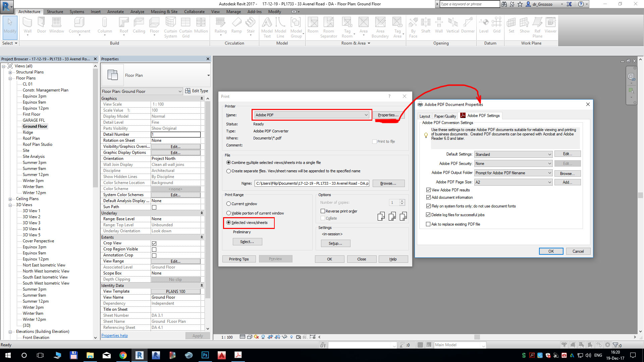Open printer Name dropdown Adobe PDF

click(312, 115)
